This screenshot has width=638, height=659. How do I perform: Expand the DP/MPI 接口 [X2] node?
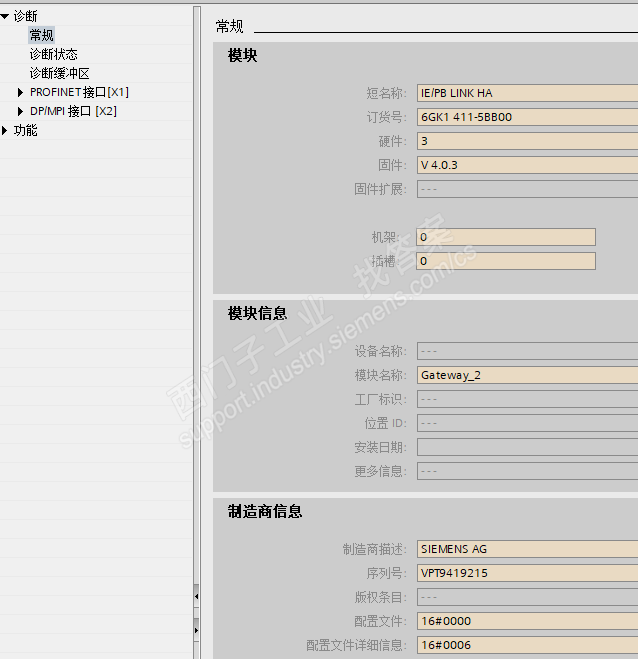click(x=20, y=111)
